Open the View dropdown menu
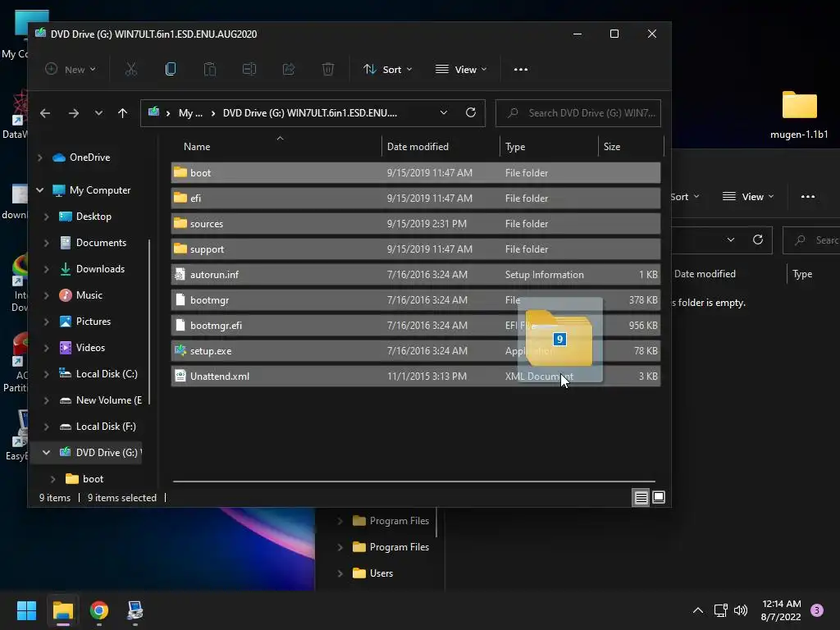Image resolution: width=840 pixels, height=630 pixels. (x=461, y=69)
